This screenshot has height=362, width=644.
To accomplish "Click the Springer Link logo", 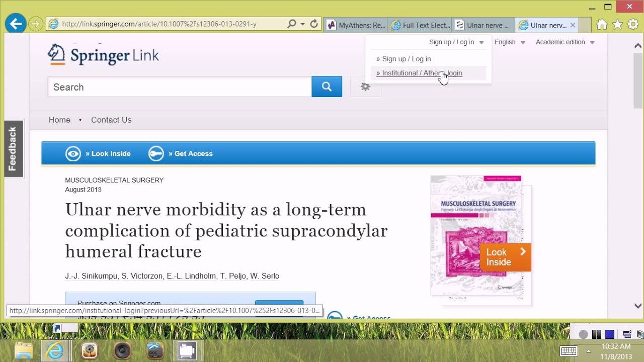I will point(103,55).
